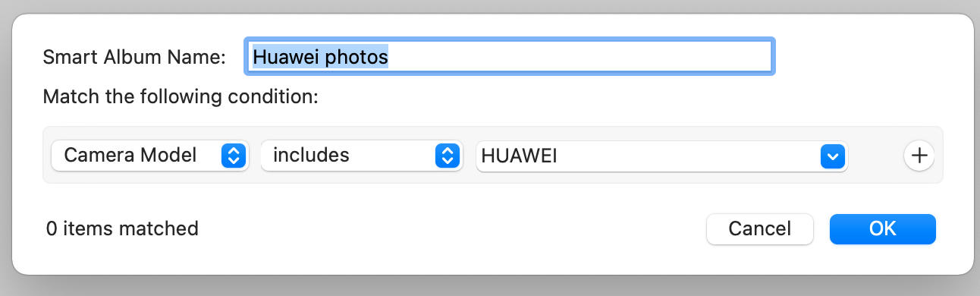
Task: Confirm the smart album with OK
Action: [x=883, y=228]
